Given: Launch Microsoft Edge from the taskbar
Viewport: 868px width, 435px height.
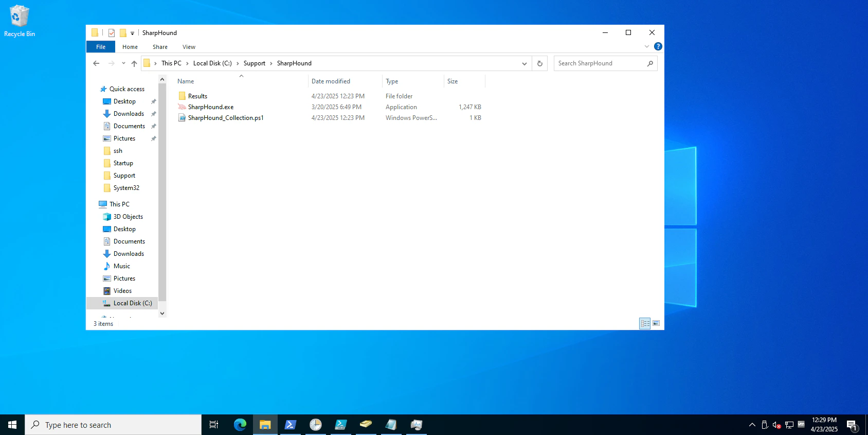Looking at the screenshot, I should point(240,425).
